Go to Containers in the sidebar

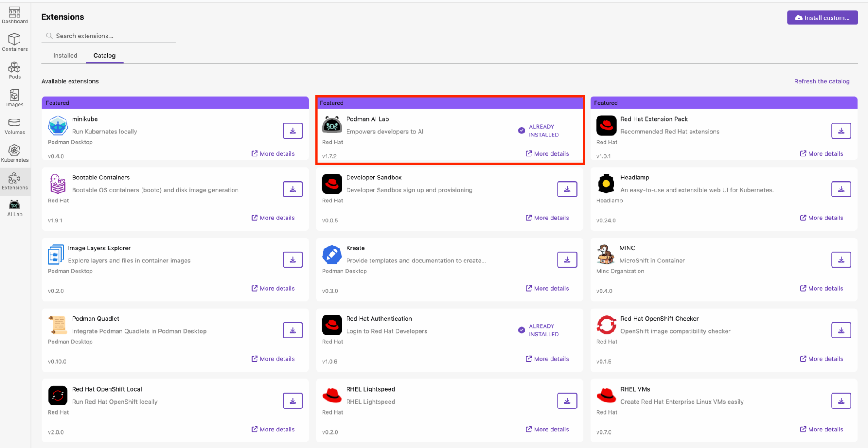click(x=14, y=43)
